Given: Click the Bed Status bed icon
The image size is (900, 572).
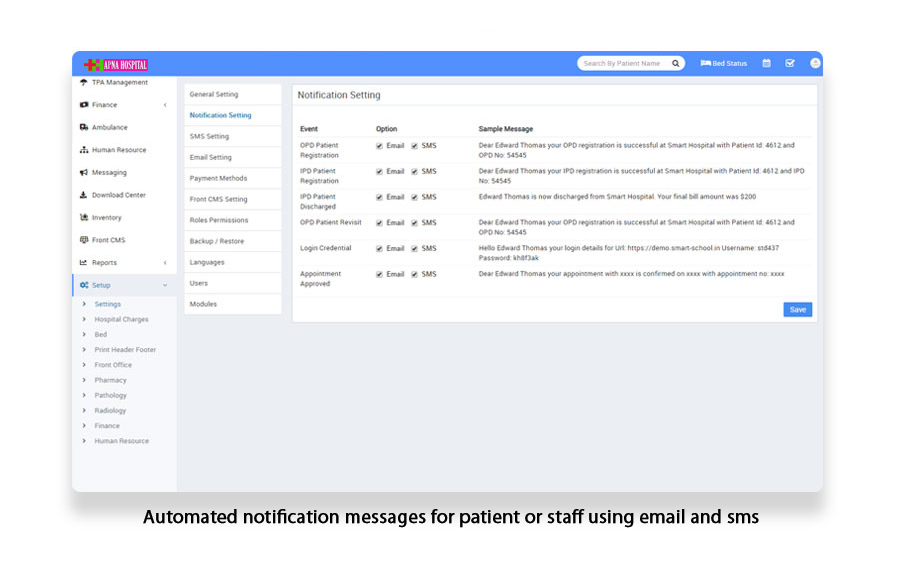Looking at the screenshot, I should (705, 63).
